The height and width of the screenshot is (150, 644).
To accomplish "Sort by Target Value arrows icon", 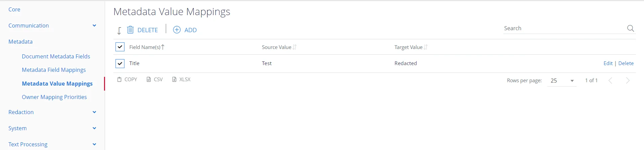I will [x=426, y=47].
